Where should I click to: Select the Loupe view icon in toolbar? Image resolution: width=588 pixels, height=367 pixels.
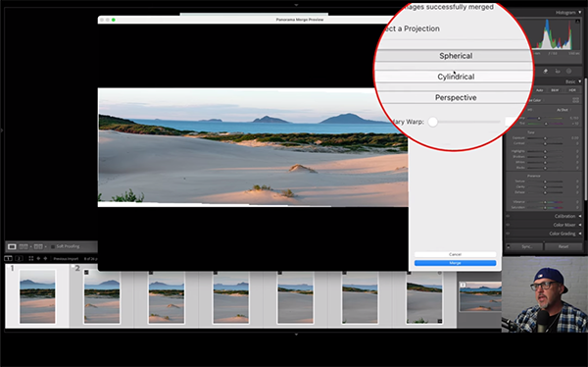pos(12,247)
